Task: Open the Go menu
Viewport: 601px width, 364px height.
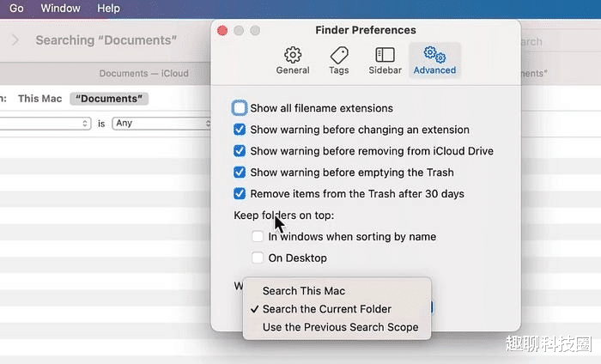Action: (x=16, y=8)
